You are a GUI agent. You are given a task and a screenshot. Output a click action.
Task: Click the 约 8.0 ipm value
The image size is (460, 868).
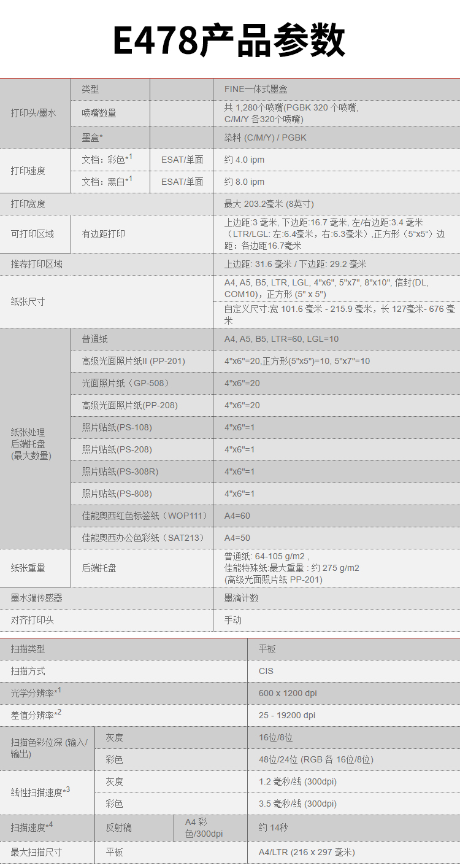pos(244,182)
